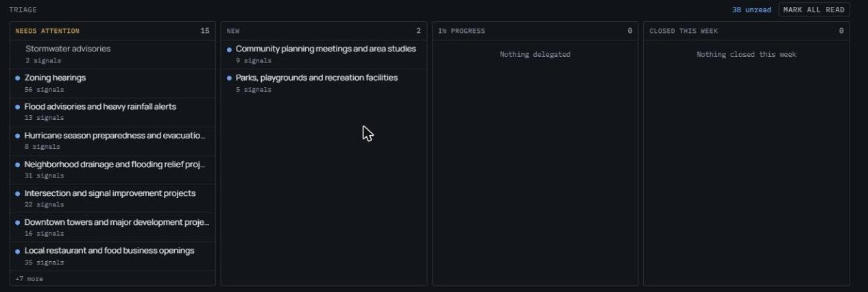This screenshot has width=868, height=292.
Task: Click unread dot beside Parks, playgrounds
Action: click(x=229, y=78)
